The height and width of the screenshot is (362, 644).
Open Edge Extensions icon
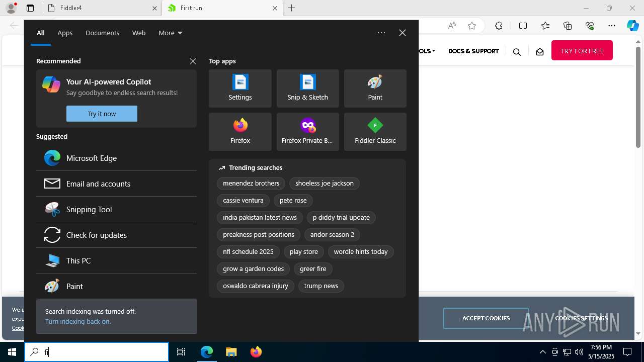click(x=499, y=26)
